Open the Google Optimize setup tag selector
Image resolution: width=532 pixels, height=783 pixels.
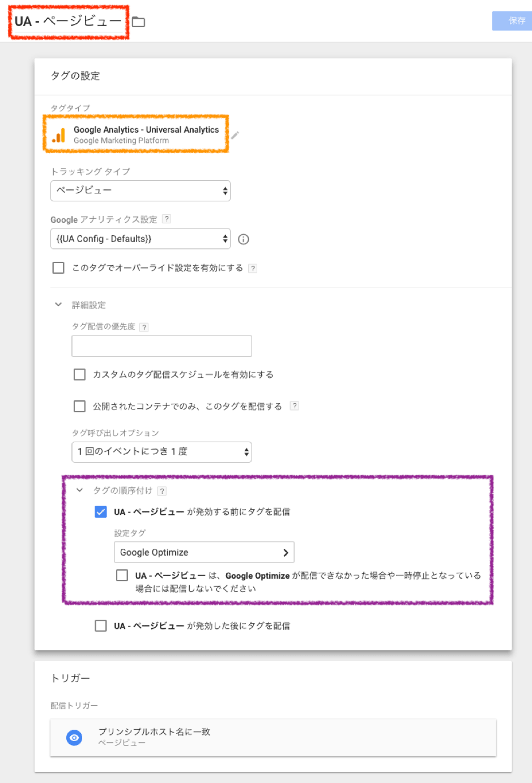(204, 552)
